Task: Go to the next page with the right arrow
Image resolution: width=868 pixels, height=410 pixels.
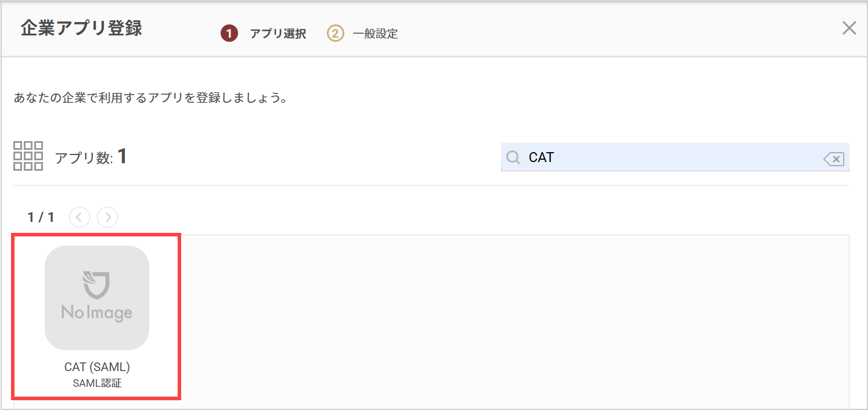Action: (107, 217)
